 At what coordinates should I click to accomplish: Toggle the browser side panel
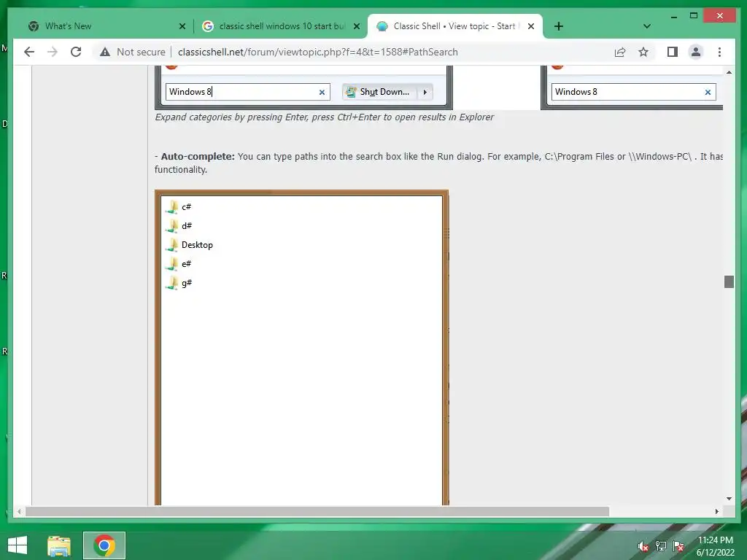pyautogui.click(x=672, y=52)
